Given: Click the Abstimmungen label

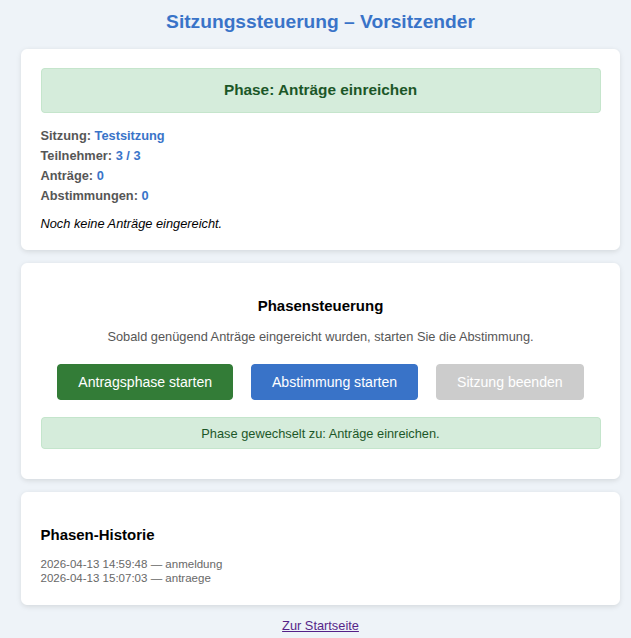Looking at the screenshot, I should [89, 196].
